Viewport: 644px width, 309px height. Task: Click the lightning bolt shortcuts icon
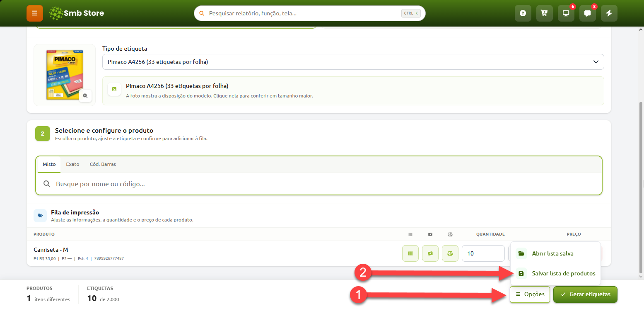(x=609, y=13)
